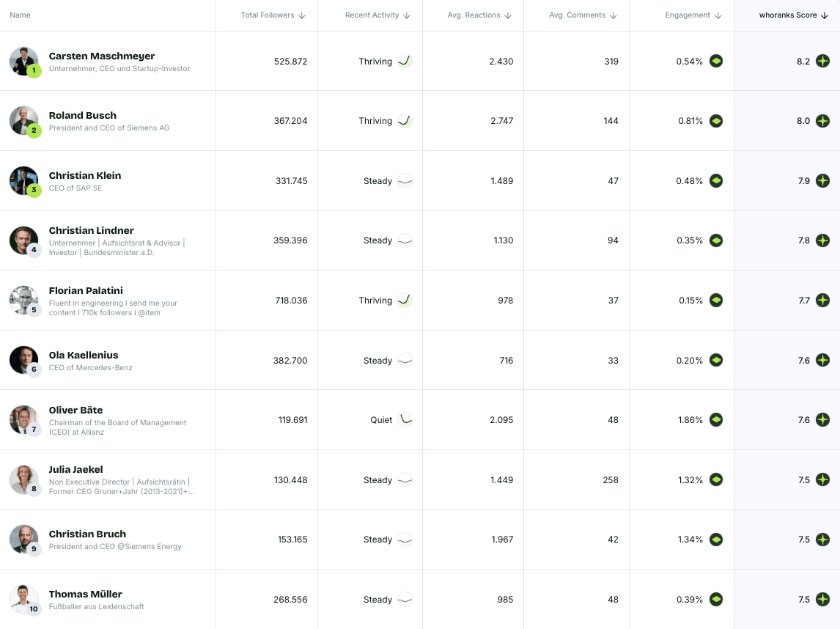Click engagement badge next to 1.34%
This screenshot has width=840, height=629.
coord(716,540)
